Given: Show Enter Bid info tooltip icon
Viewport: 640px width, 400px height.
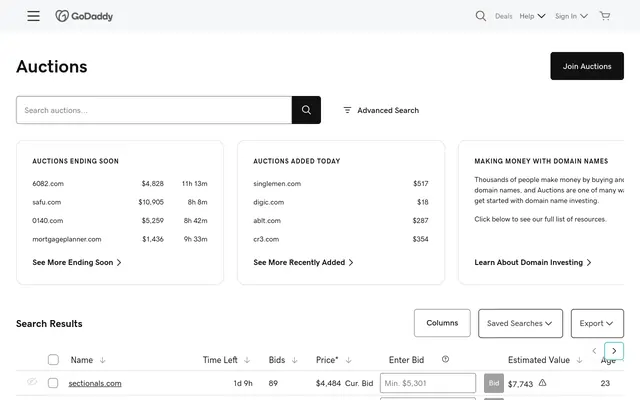Looking at the screenshot, I should pyautogui.click(x=445, y=359).
